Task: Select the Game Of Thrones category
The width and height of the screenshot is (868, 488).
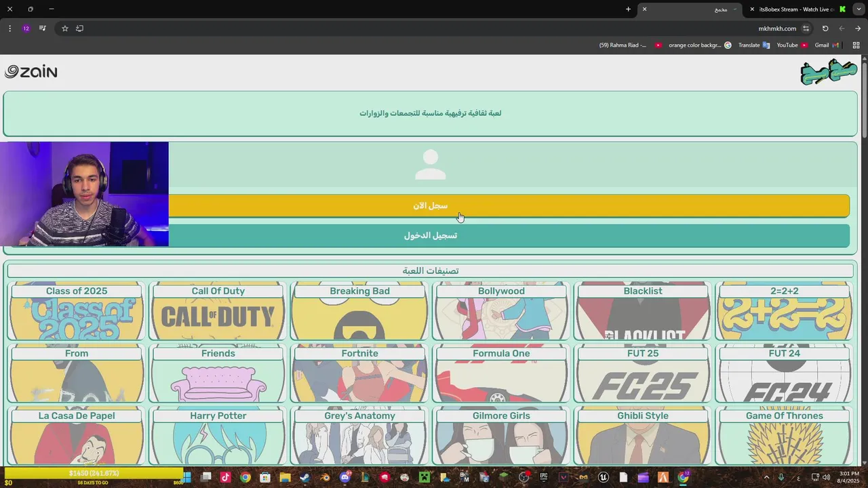Action: [x=785, y=436]
